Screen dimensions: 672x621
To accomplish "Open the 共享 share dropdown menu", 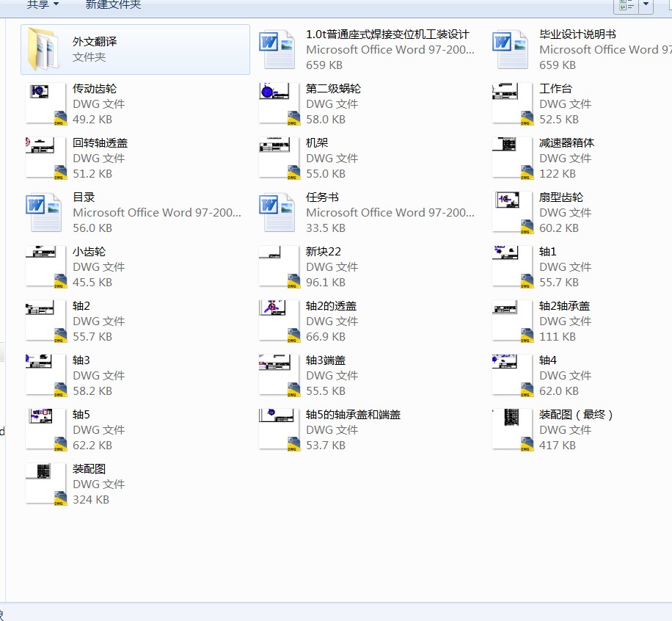I will (x=43, y=4).
